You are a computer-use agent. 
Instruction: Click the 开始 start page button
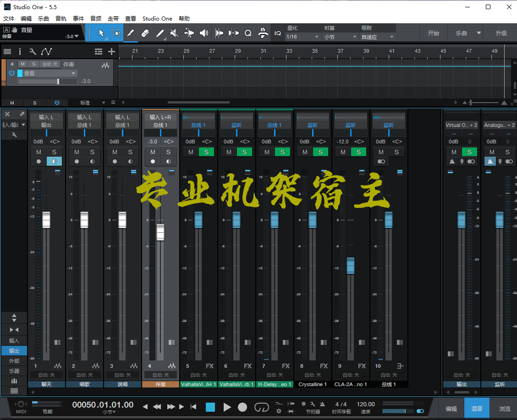point(433,33)
